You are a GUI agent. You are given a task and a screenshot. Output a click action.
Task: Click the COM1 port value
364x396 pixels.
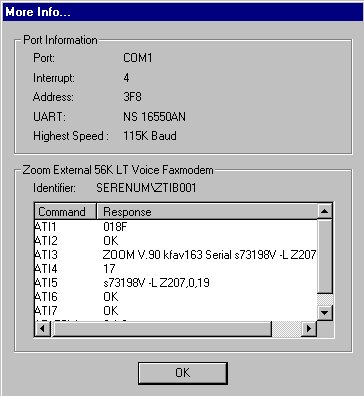(138, 58)
